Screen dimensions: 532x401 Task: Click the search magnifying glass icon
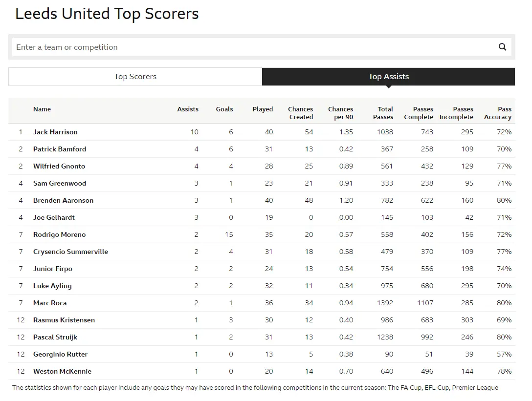pos(502,47)
